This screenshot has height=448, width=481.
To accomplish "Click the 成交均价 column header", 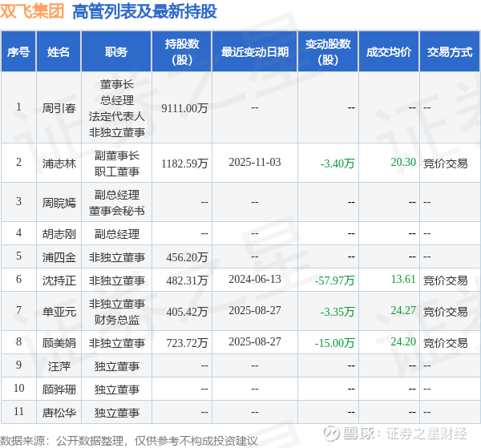I will point(389,52).
